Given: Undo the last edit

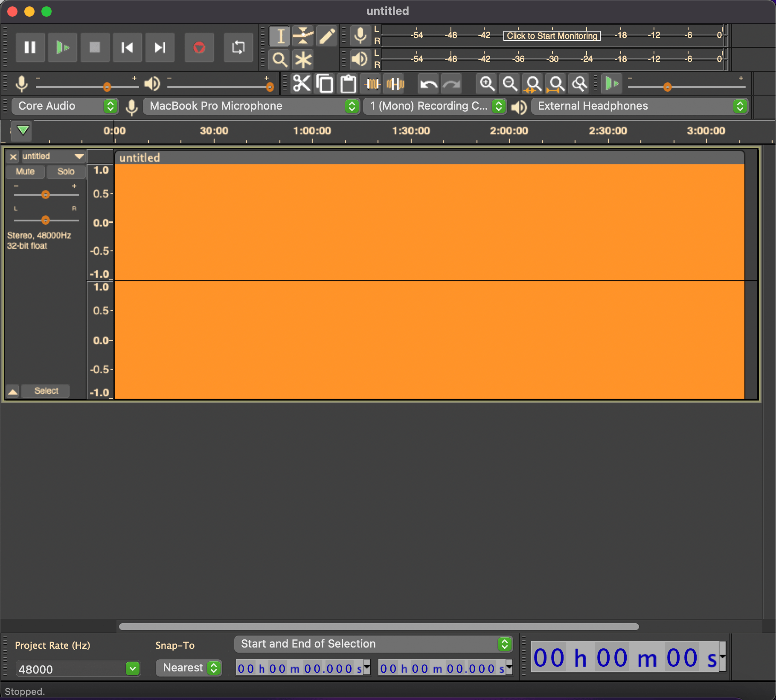Looking at the screenshot, I should [x=428, y=84].
